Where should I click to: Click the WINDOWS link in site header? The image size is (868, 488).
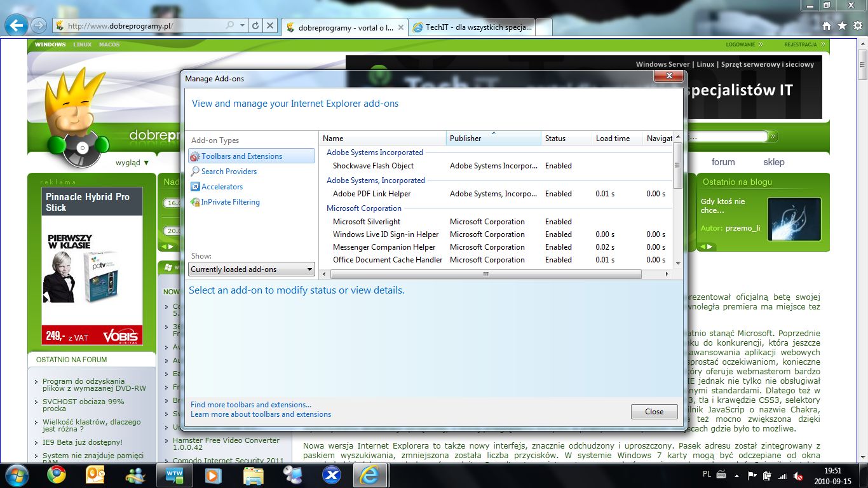(50, 45)
